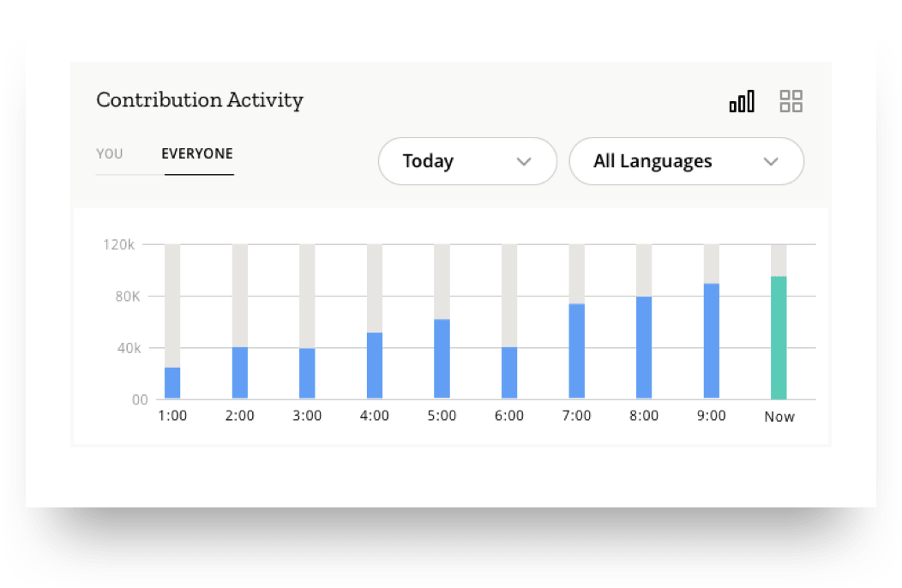This screenshot has height=588, width=902.
Task: Open the Today time range dropdown
Action: pos(467,161)
